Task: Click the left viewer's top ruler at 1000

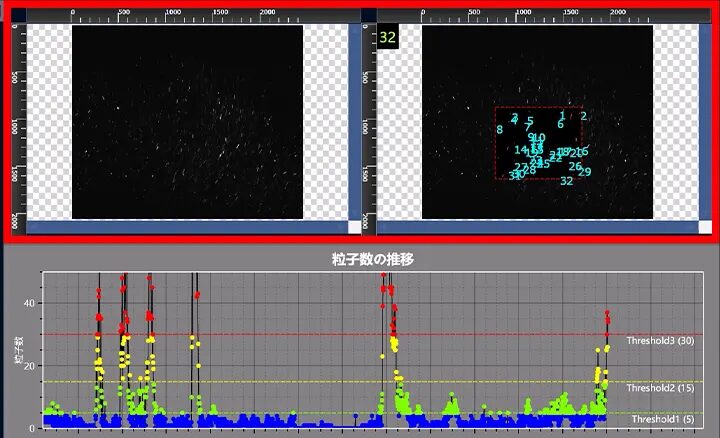Action: pyautogui.click(x=173, y=13)
